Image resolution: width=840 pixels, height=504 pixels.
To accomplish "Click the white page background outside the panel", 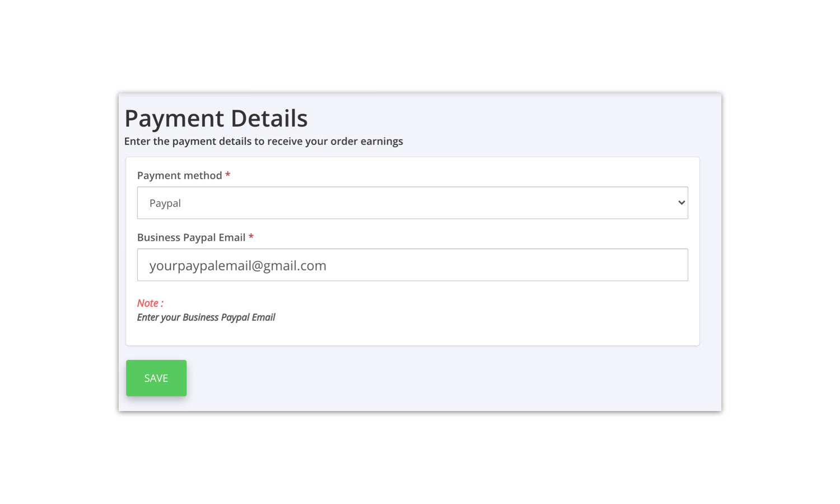I will (x=420, y=459).
